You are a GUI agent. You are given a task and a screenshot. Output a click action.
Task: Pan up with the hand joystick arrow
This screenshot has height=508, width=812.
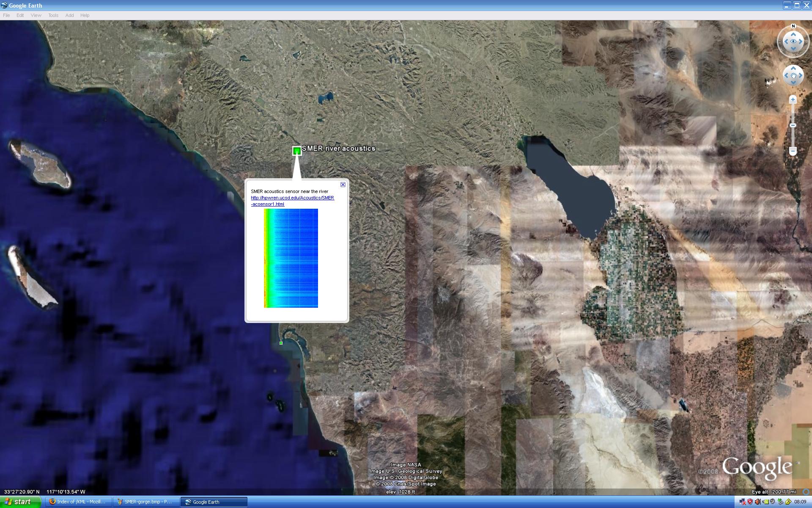tap(793, 68)
